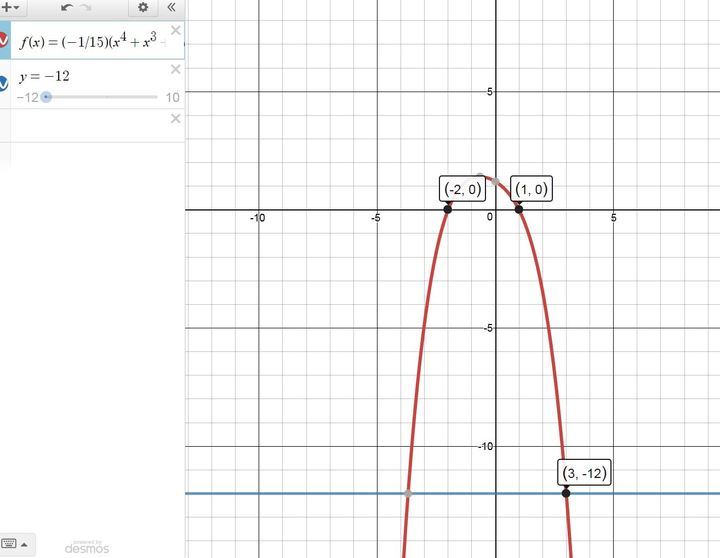Hide the red f(x) curve
Viewport: 720px width, 558px height.
[x=3, y=40]
